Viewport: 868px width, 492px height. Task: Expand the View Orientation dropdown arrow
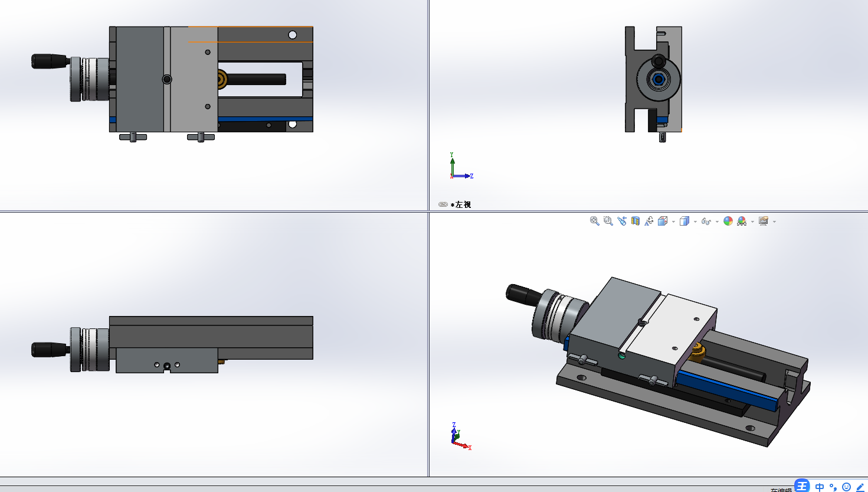tap(673, 222)
